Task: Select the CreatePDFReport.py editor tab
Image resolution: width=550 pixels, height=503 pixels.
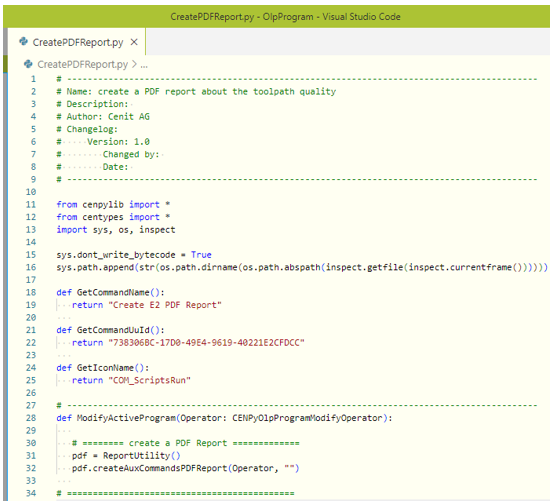Action: 76,42
